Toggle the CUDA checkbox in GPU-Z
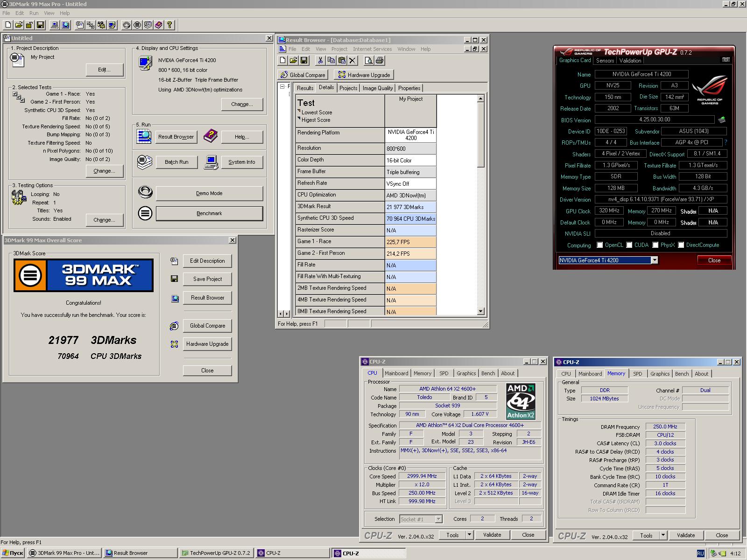The height and width of the screenshot is (560, 747). 629,245
